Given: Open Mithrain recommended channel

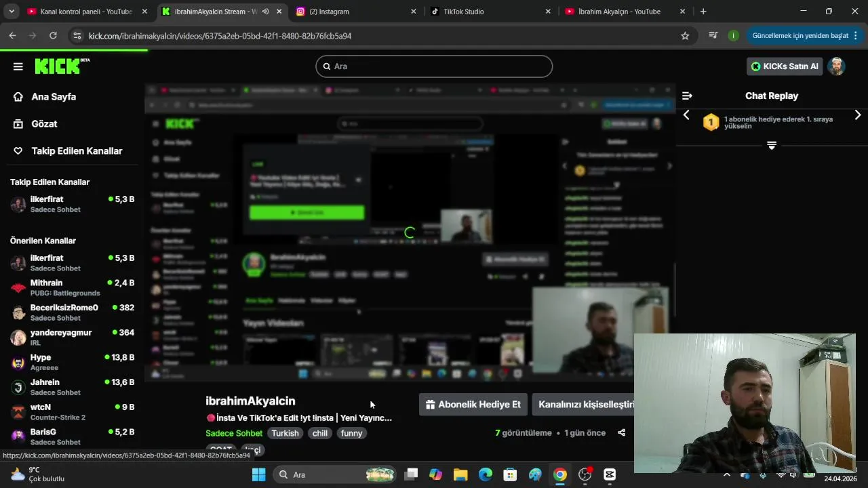Looking at the screenshot, I should coord(72,287).
